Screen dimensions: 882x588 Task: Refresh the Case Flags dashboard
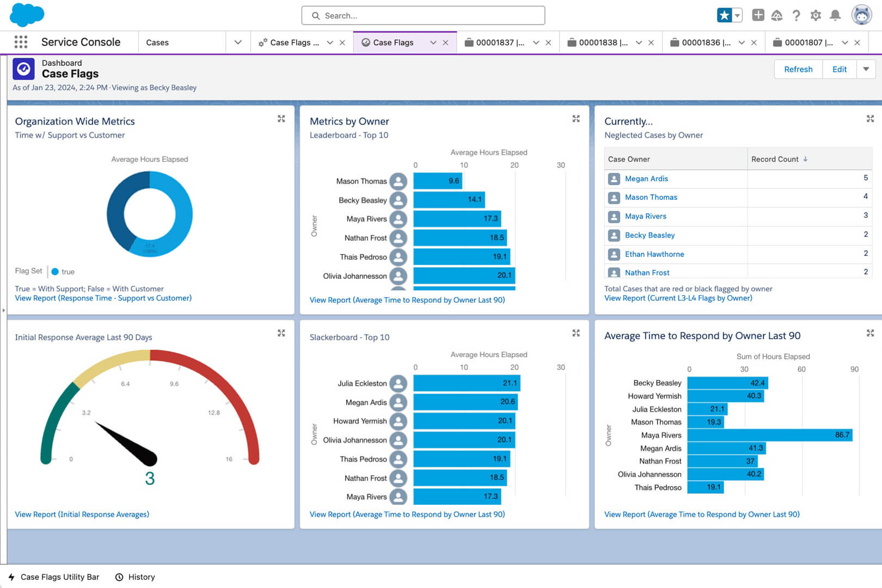pyautogui.click(x=798, y=69)
